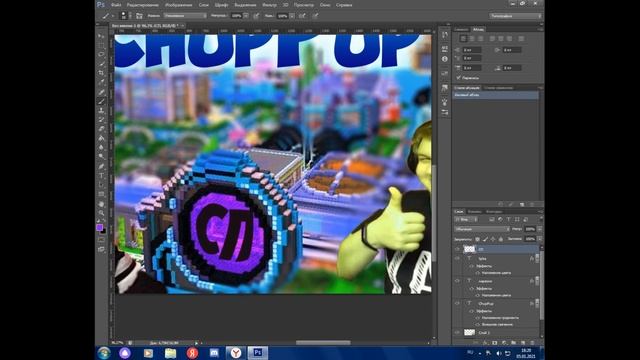The image size is (640, 360).
Task: Open layer Opacity slider arrow
Action: point(540,229)
